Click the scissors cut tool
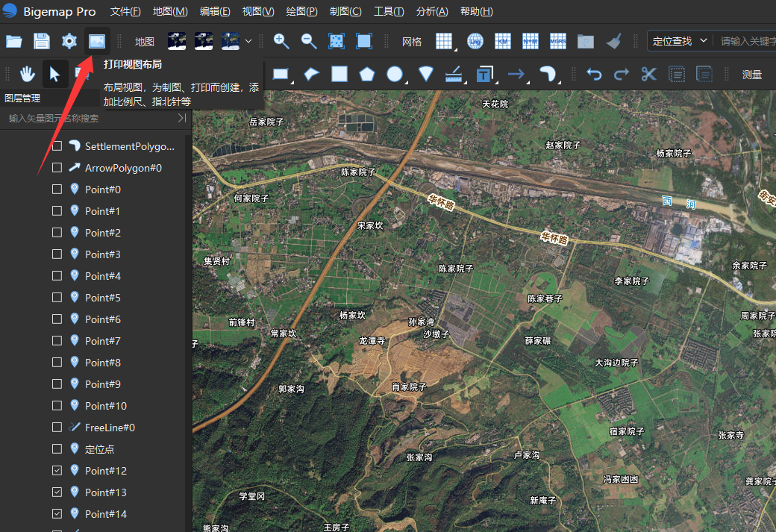The height and width of the screenshot is (532, 776). click(649, 74)
